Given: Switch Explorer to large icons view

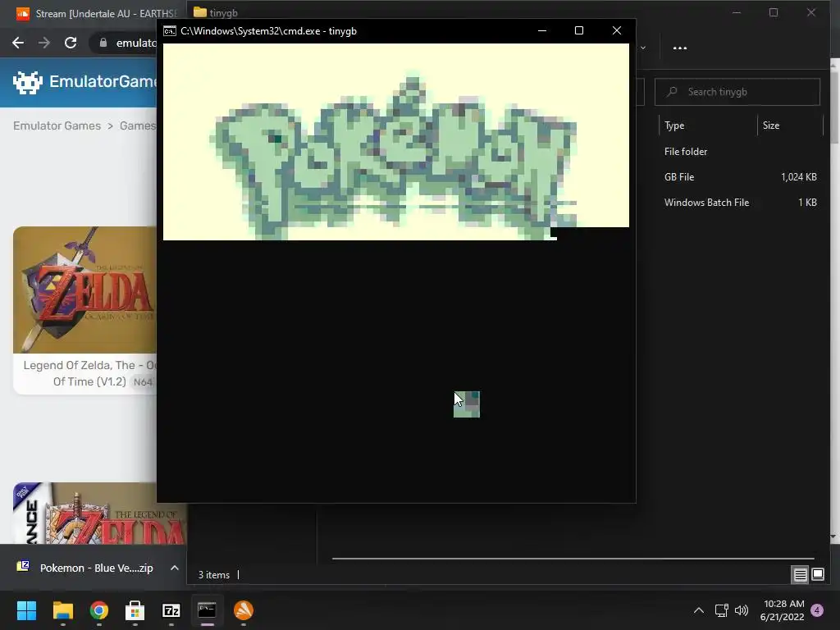Looking at the screenshot, I should point(818,575).
